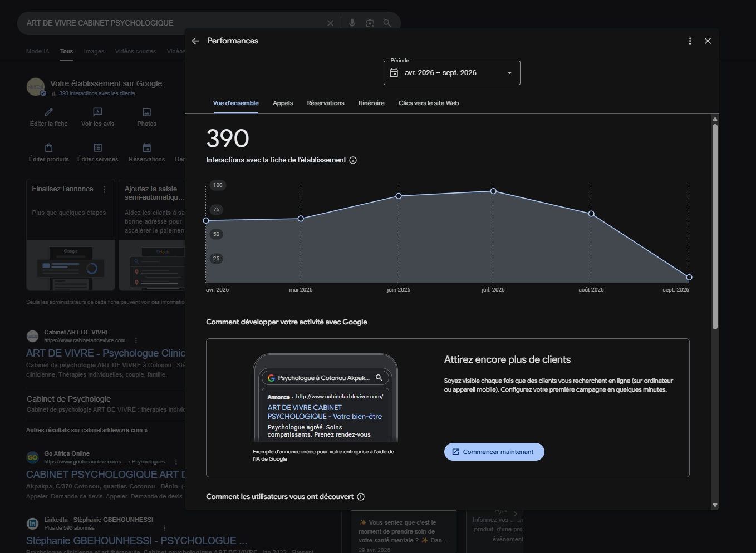The image size is (756, 553).
Task: Select the mai 2026 chart data point
Action: tap(301, 219)
